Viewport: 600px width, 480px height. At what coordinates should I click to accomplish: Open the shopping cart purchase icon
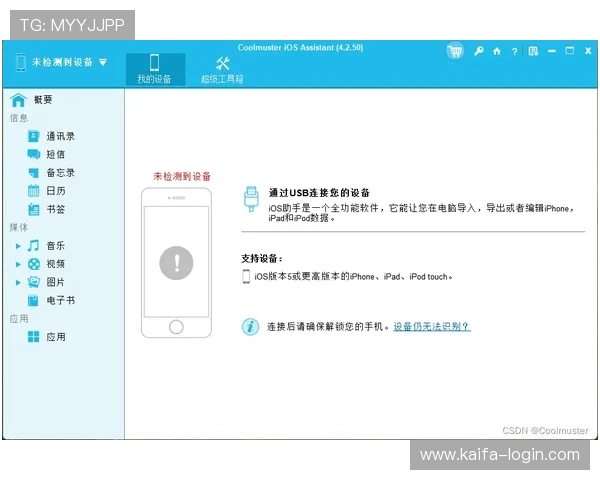coord(455,51)
